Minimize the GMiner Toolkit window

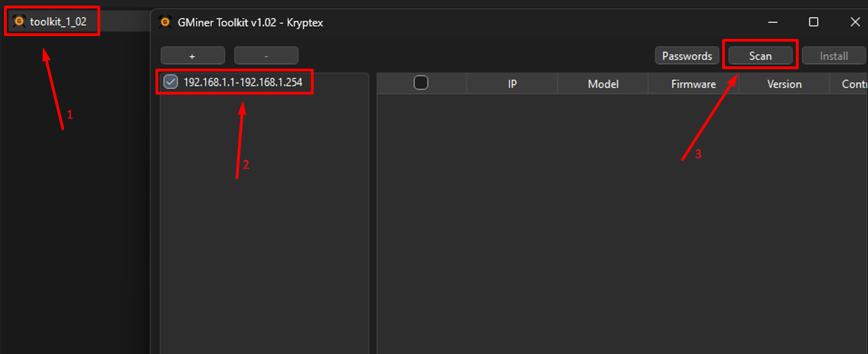pyautogui.click(x=773, y=23)
